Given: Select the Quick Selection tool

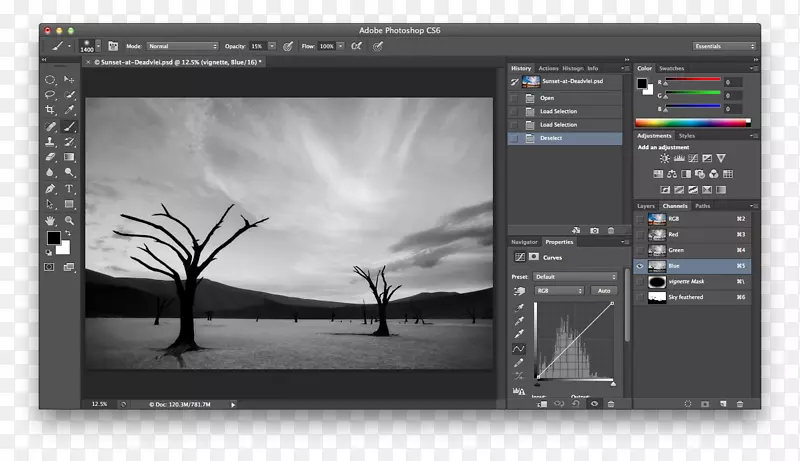Looking at the screenshot, I should 69,94.
